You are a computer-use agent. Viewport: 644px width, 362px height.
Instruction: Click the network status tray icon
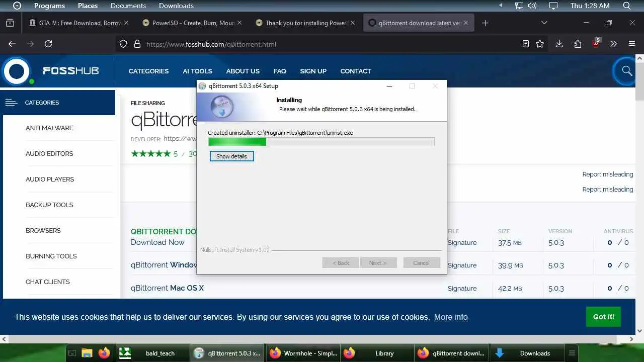519,6
